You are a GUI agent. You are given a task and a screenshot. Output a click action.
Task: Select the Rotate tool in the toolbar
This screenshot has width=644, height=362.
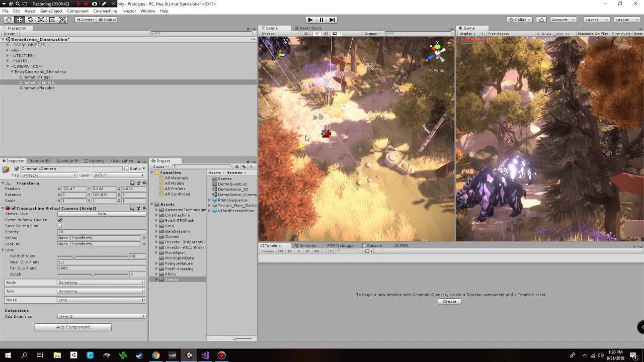30,20
